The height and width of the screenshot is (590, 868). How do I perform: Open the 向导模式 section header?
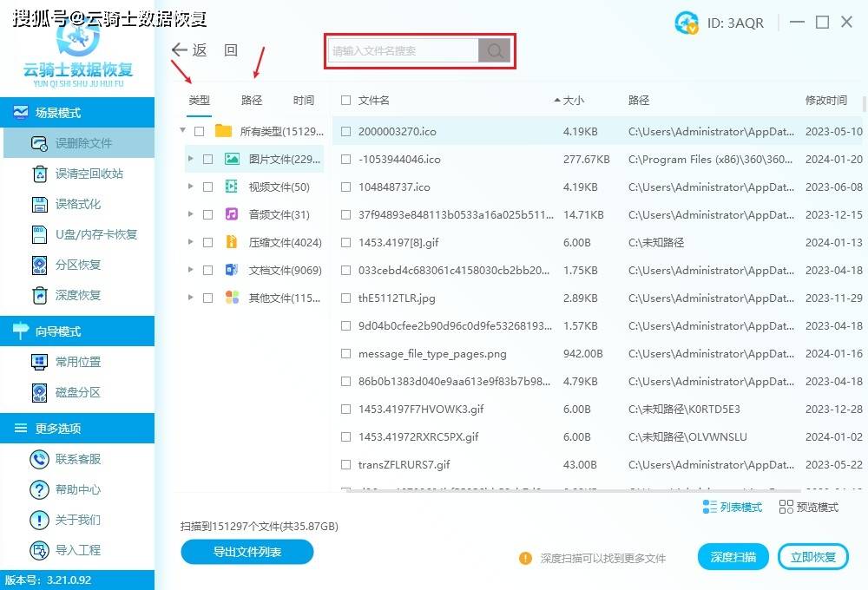click(77, 331)
